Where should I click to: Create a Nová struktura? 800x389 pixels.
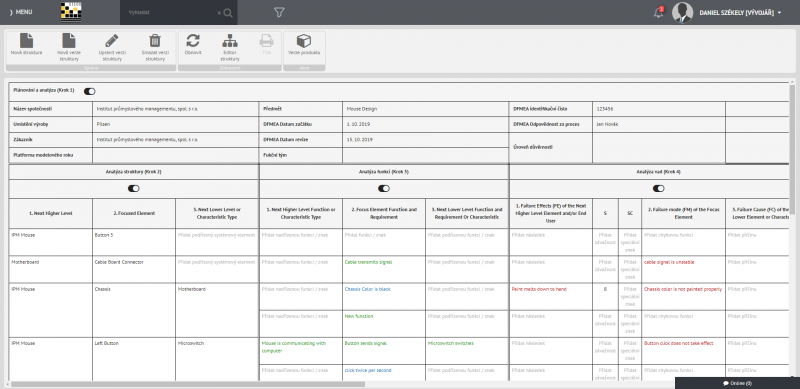27,44
